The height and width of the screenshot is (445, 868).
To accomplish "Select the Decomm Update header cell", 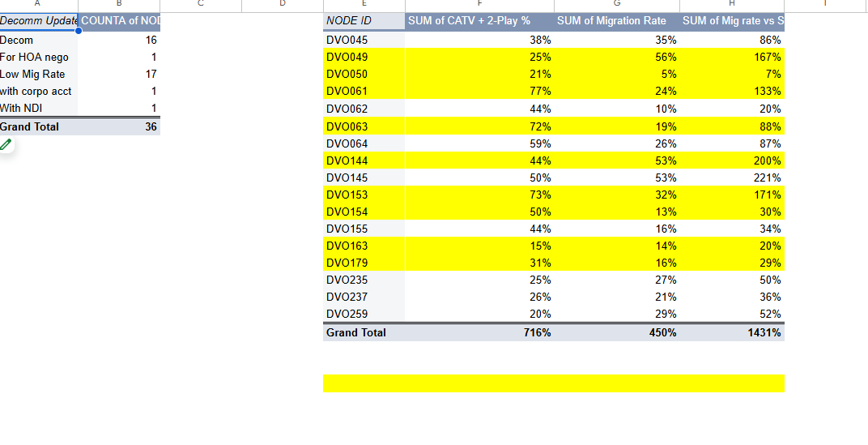I will pos(39,21).
